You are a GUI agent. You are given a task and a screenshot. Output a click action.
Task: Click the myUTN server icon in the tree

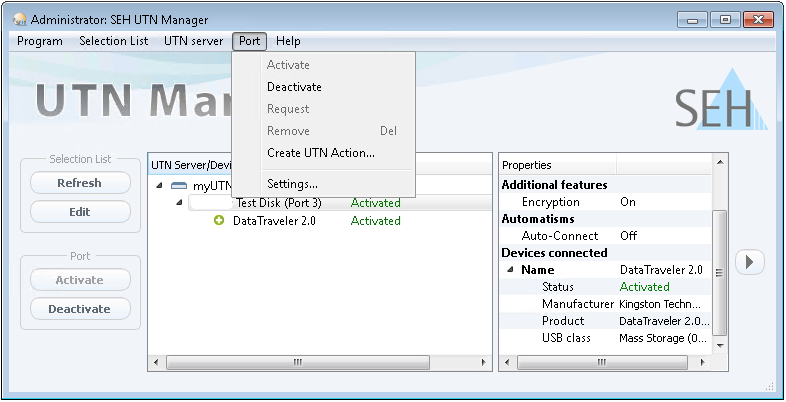coord(179,186)
